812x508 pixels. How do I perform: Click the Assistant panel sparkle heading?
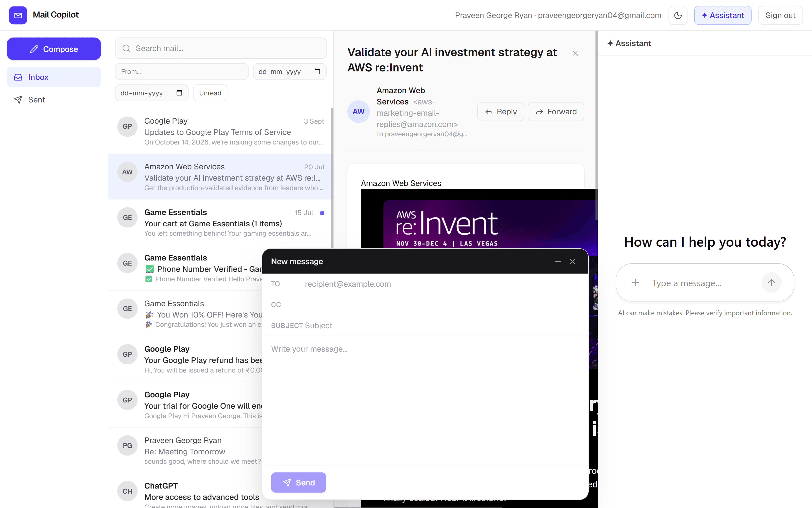pos(629,43)
